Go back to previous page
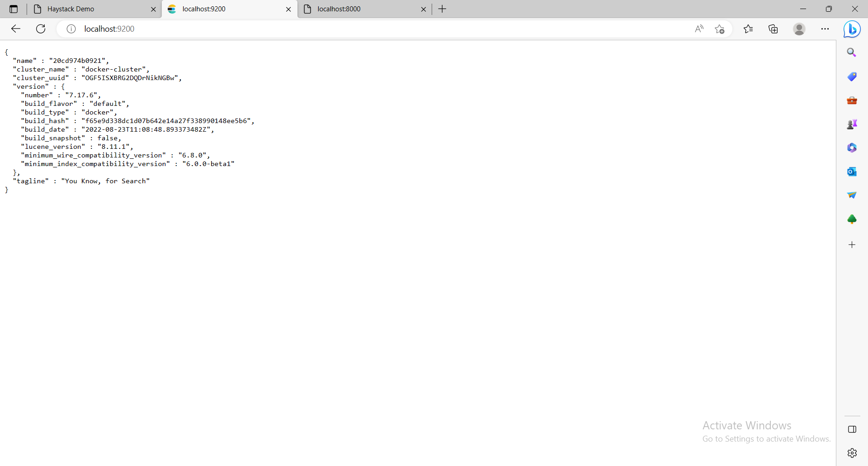Image resolution: width=868 pixels, height=466 pixels. coord(16,29)
